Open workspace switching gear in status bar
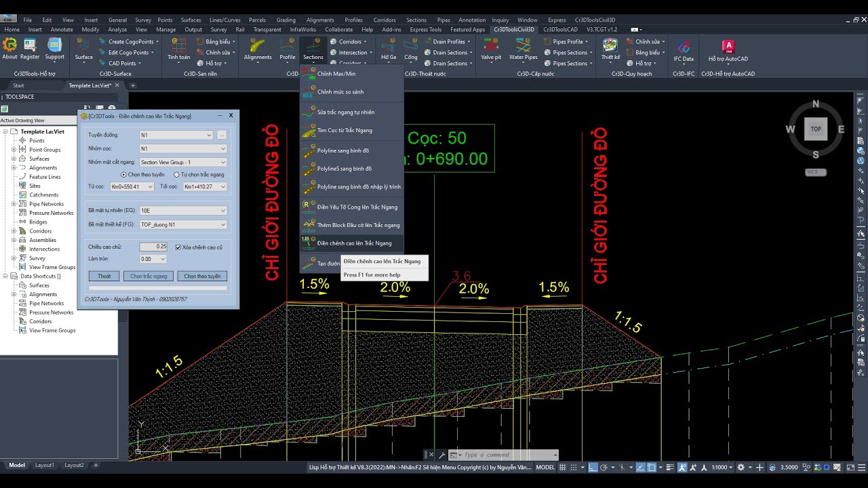 [741, 467]
